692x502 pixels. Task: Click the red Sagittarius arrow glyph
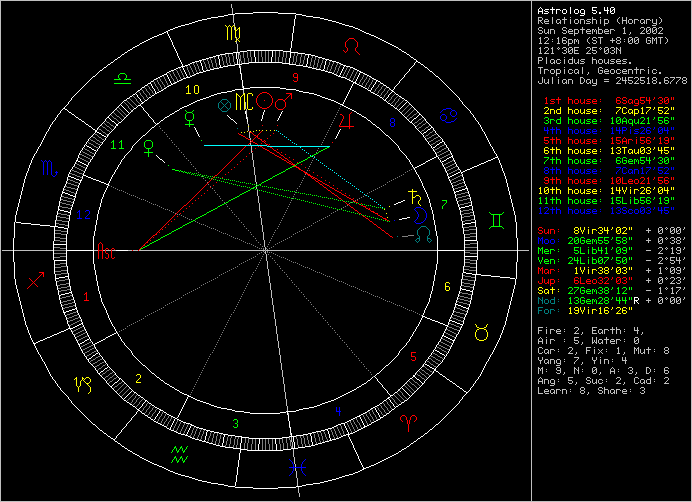click(37, 281)
